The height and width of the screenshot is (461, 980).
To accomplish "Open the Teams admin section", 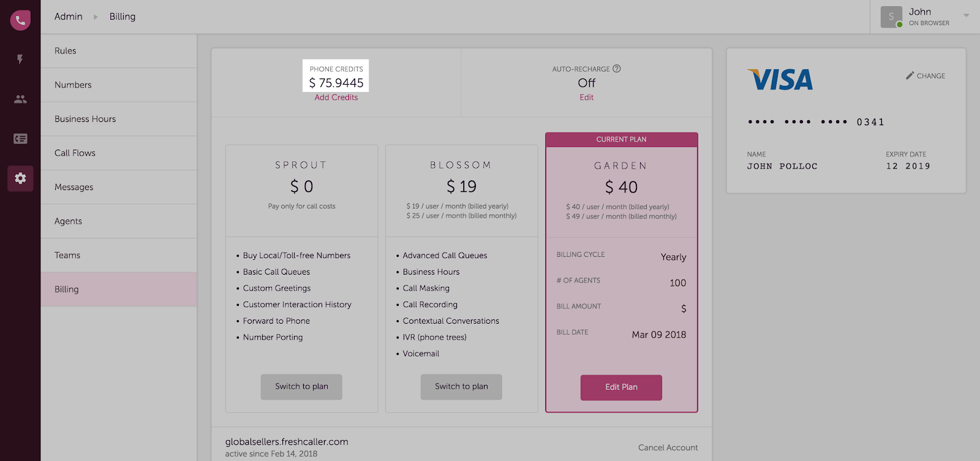I will tap(67, 256).
